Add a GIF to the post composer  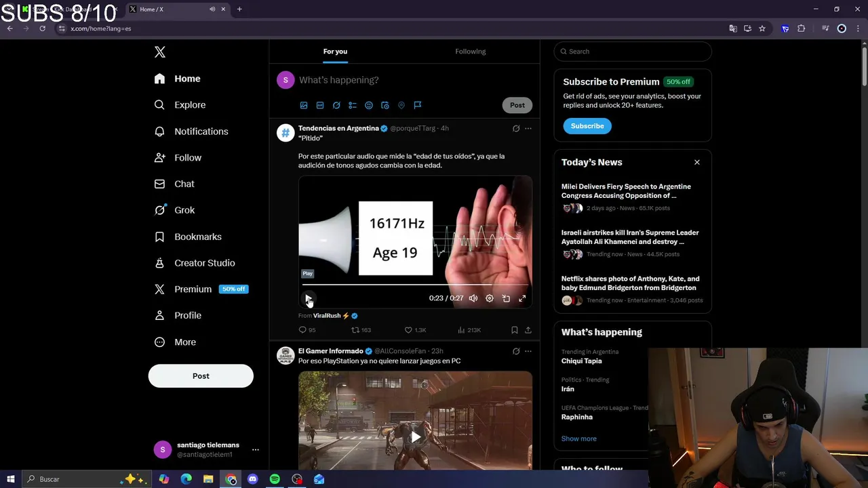(x=320, y=105)
